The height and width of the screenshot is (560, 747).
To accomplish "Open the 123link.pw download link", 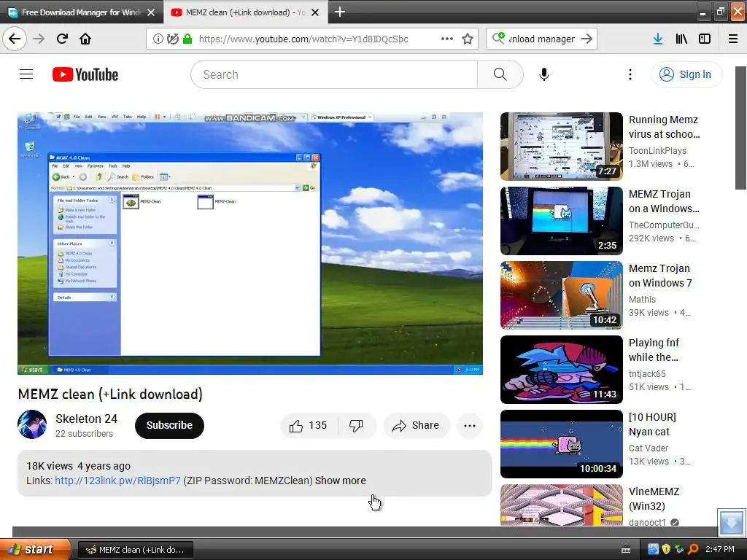I will coord(117,481).
